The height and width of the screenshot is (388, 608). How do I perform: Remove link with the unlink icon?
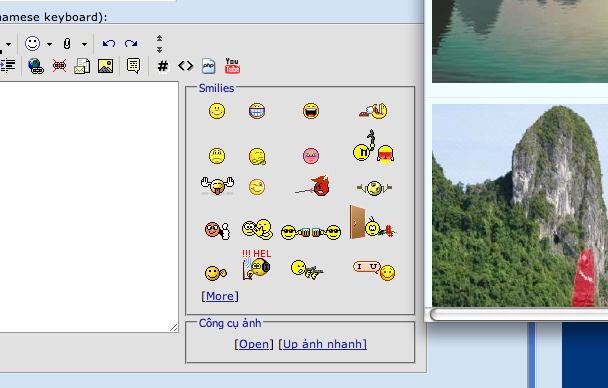(x=59, y=66)
